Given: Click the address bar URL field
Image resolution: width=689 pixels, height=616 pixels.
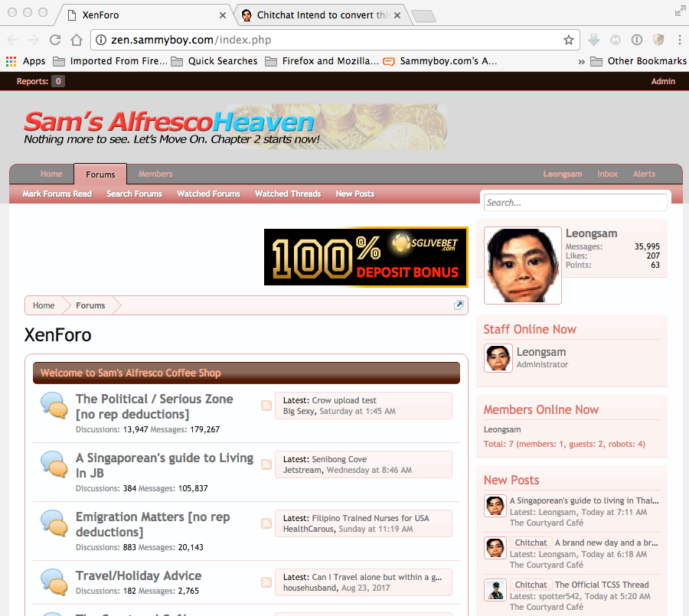Looking at the screenshot, I should click(335, 40).
